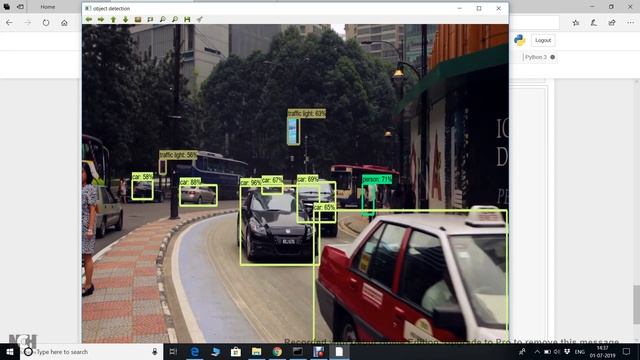The image size is (640, 360).
Task: Click the zoom in magnifier tool
Action: point(162,19)
